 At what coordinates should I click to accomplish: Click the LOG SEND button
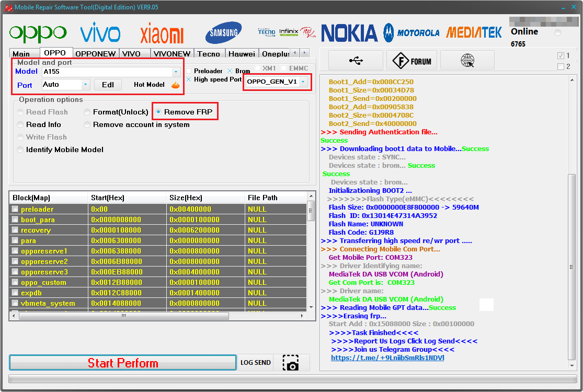click(x=256, y=363)
